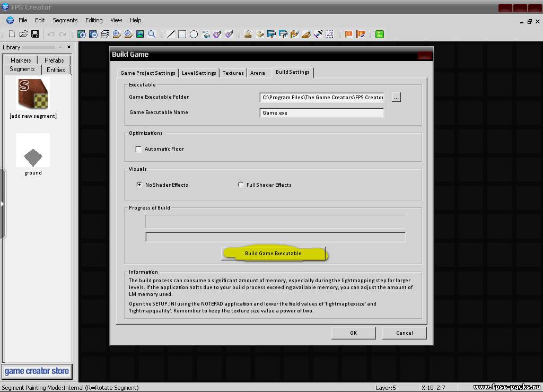The image size is (543, 392).
Task: Choose Full Shader Effects radio button
Action: click(x=241, y=185)
